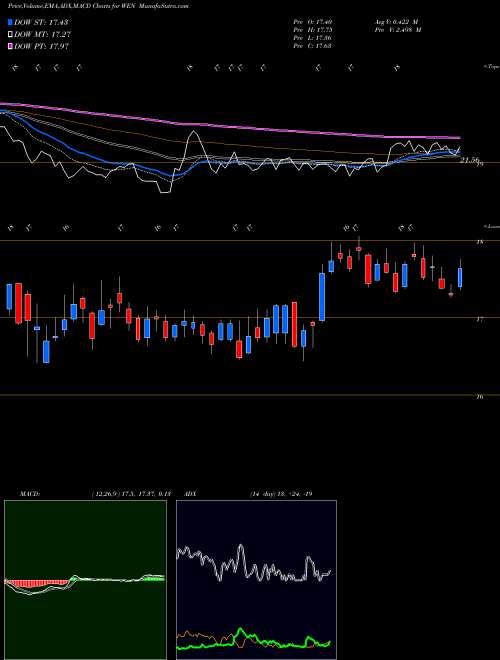The height and width of the screenshot is (660, 500).
Task: Click the 'Avg V: 0.422 M' volume text
Action: coord(396,22)
